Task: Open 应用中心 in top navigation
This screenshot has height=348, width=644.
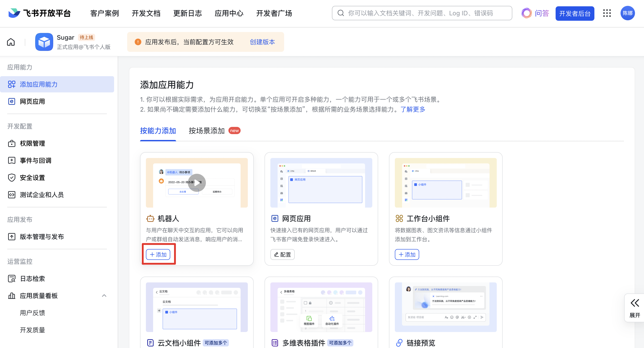Action: click(x=229, y=13)
